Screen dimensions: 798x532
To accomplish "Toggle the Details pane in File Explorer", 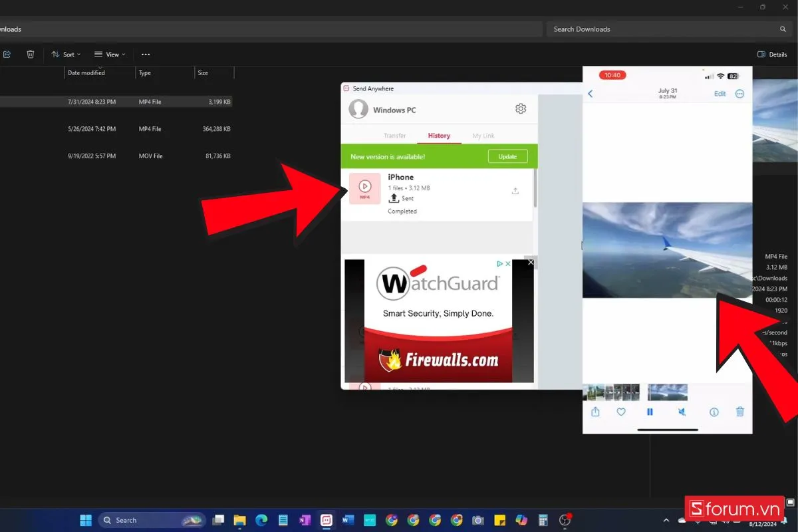I will coord(772,55).
